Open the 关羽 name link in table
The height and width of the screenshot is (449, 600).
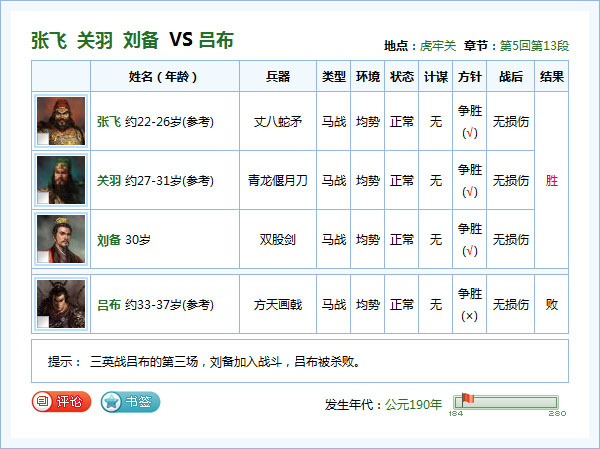coord(109,181)
